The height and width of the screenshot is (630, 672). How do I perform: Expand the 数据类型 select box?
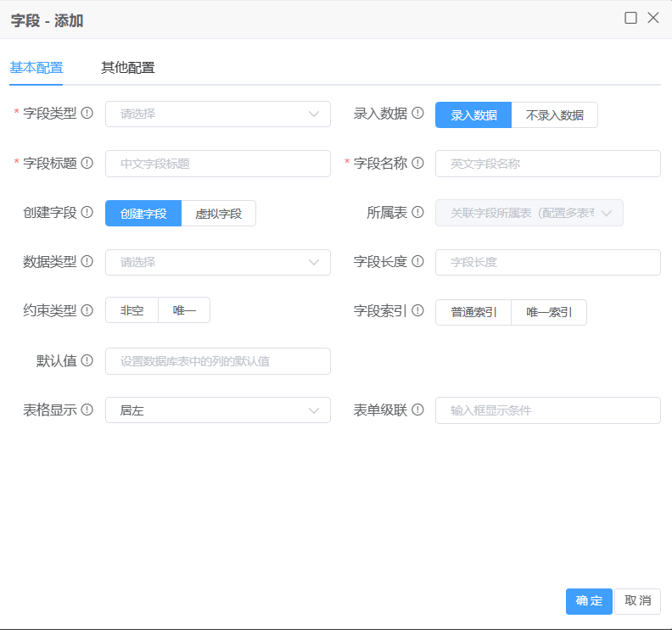pos(217,262)
